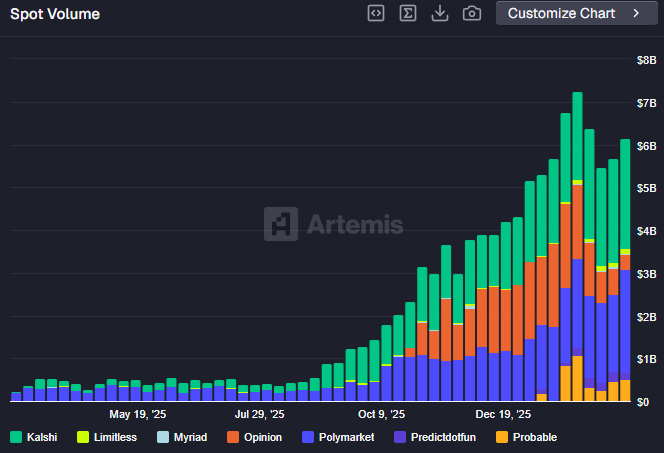Click the May 19, '25 axis label
The image size is (664, 453).
tap(138, 413)
